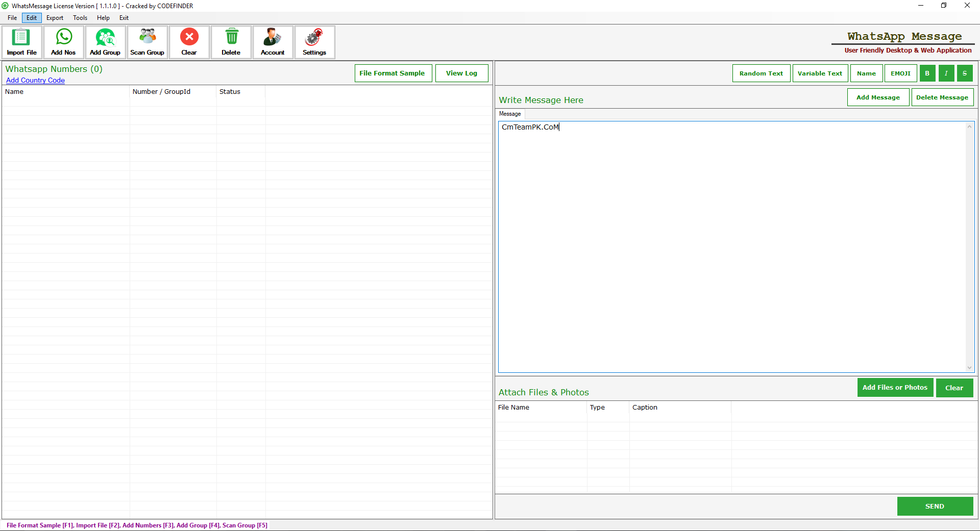Click the Status column header
This screenshot has width=980, height=531.
(241, 92)
